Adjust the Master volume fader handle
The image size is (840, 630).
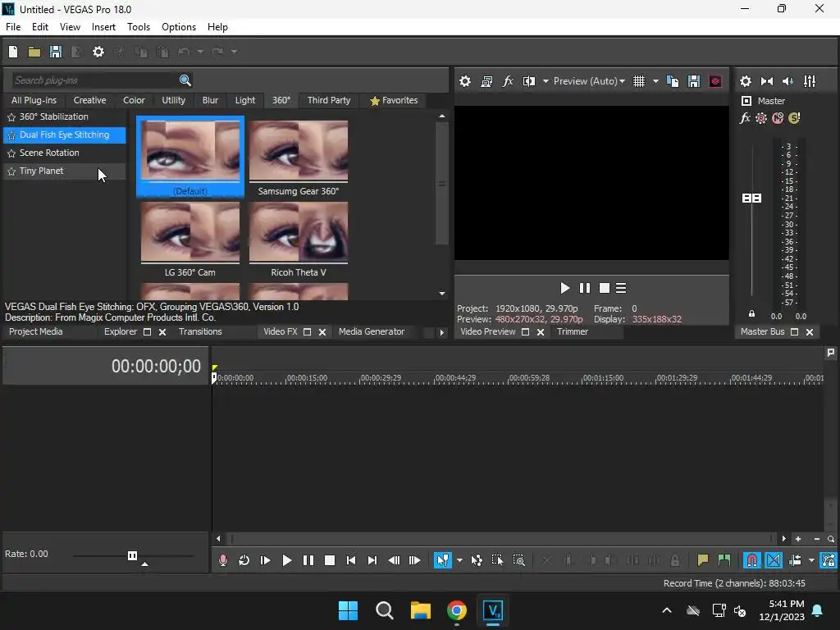coord(751,199)
